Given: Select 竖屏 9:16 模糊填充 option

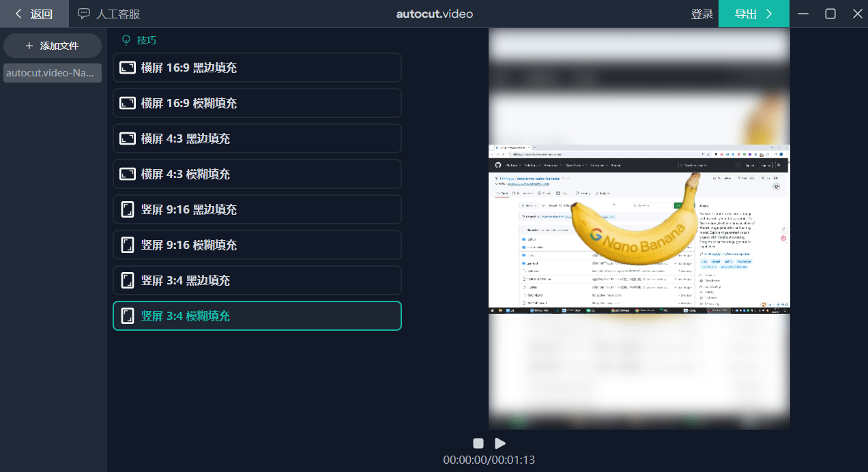Looking at the screenshot, I should (x=257, y=245).
